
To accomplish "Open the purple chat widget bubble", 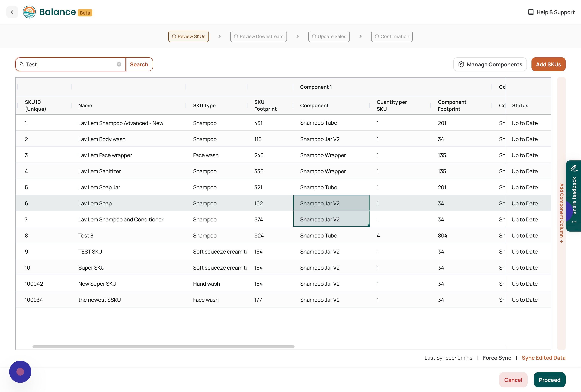I will (x=20, y=372).
